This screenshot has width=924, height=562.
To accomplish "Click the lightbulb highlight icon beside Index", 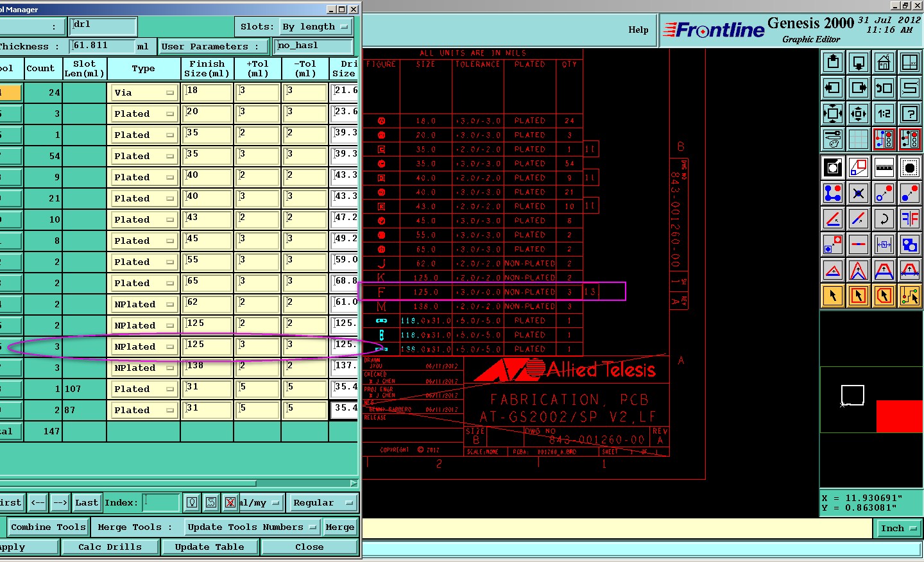I will coord(192,502).
